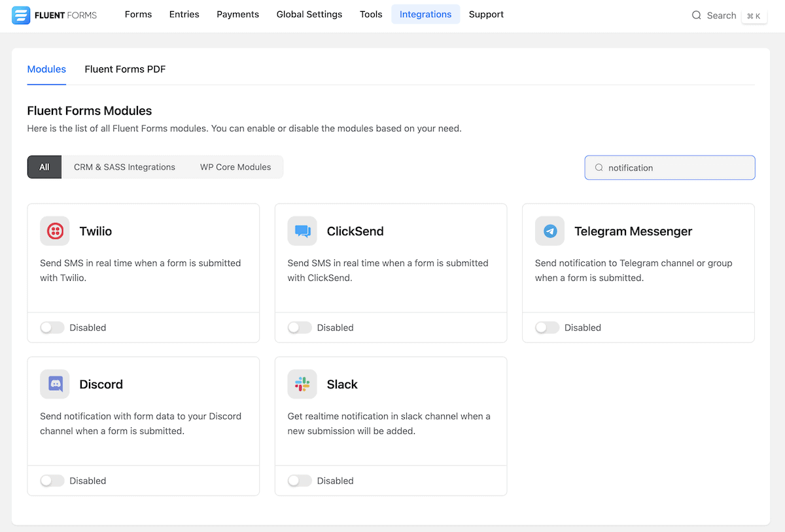Click the Disabled label under Telegram Messenger

point(583,327)
